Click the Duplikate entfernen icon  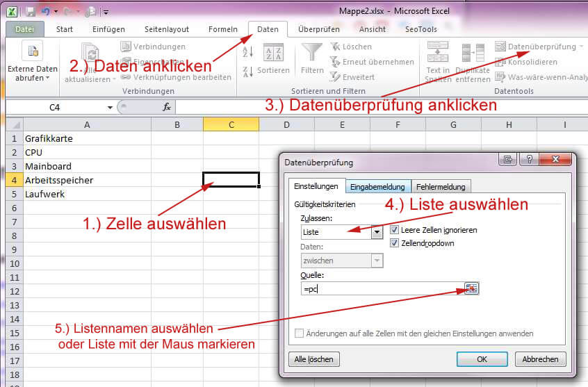473,52
